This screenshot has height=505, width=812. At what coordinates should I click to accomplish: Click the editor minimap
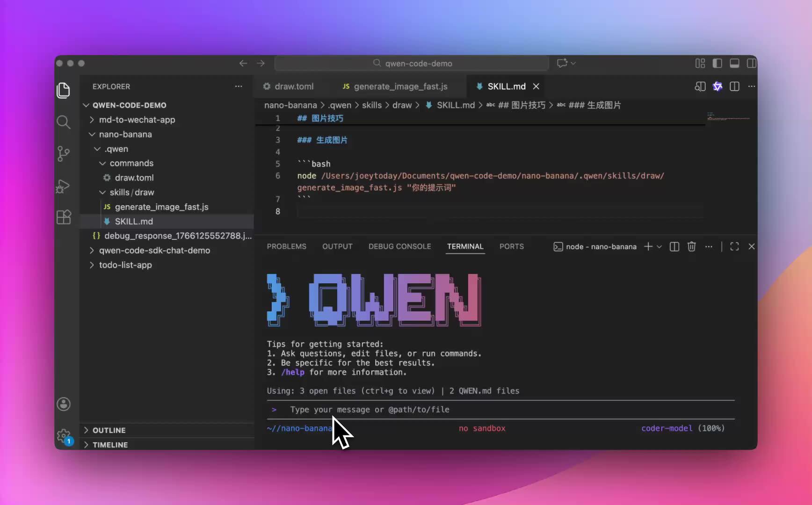729,117
